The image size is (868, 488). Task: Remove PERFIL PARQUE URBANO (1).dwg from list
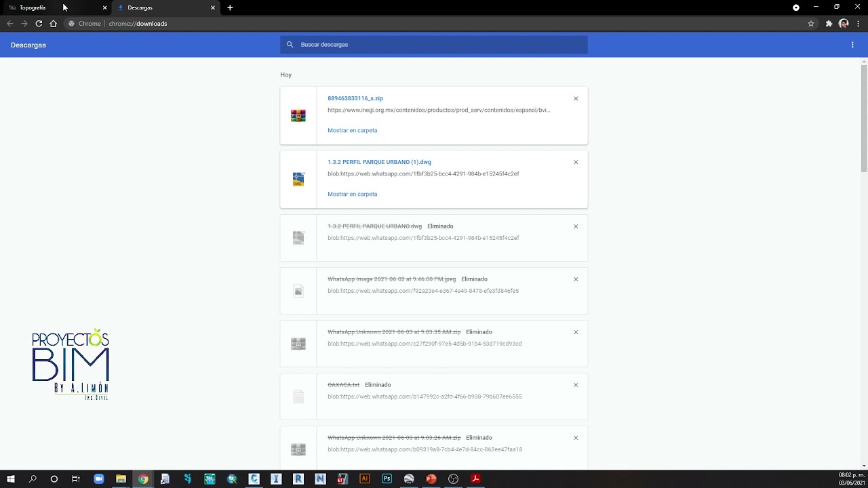pyautogui.click(x=576, y=162)
